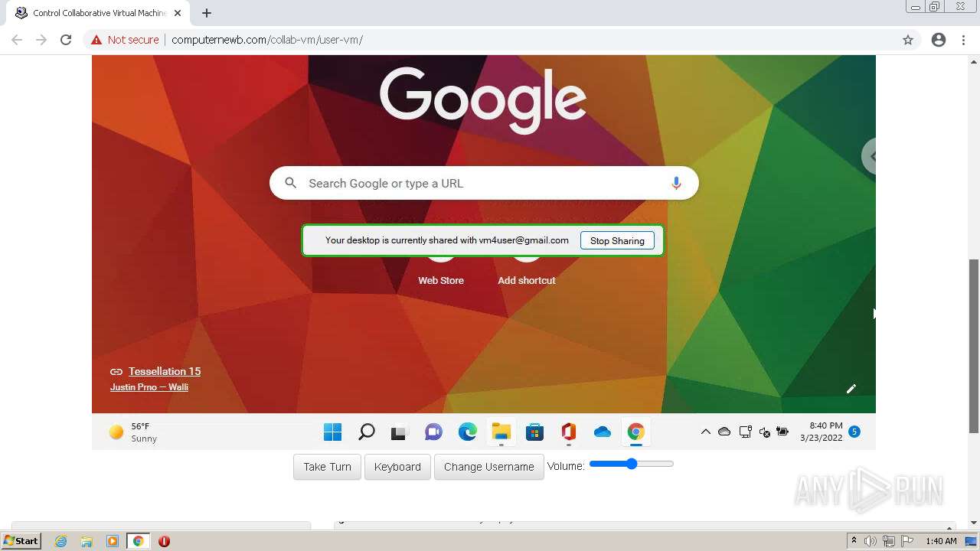Close the Collaborative Virtual Machine tab
980x551 pixels.
pyautogui.click(x=178, y=13)
